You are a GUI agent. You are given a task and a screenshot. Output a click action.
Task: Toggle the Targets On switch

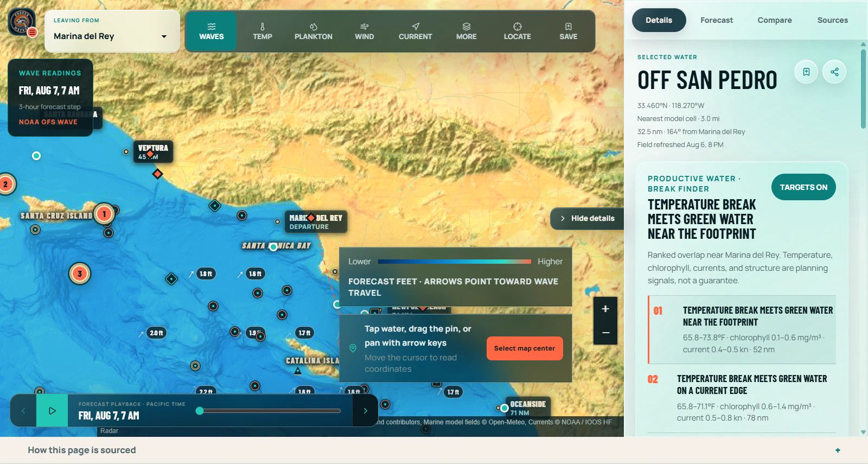click(x=803, y=187)
